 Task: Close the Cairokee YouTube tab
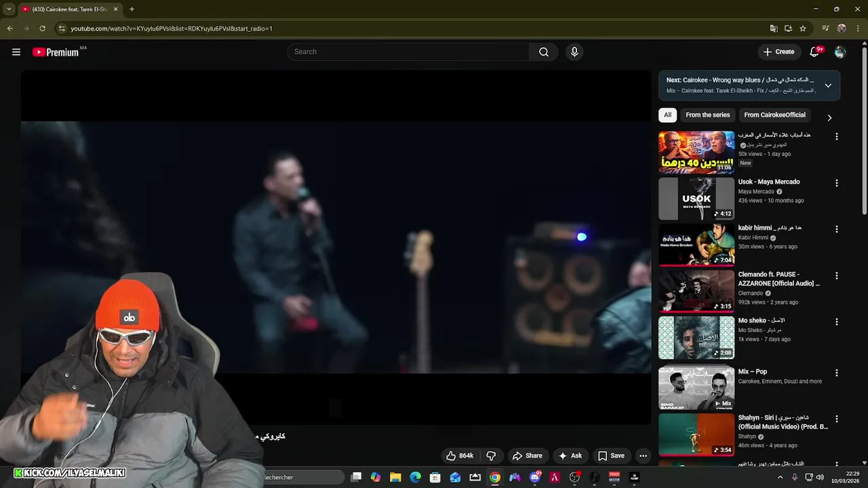116,9
